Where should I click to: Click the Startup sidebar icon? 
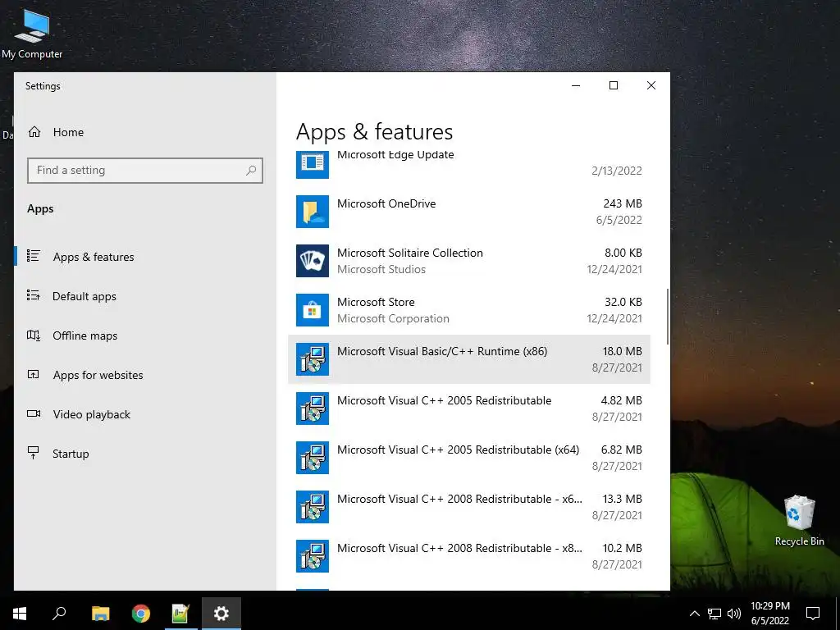[x=33, y=453]
